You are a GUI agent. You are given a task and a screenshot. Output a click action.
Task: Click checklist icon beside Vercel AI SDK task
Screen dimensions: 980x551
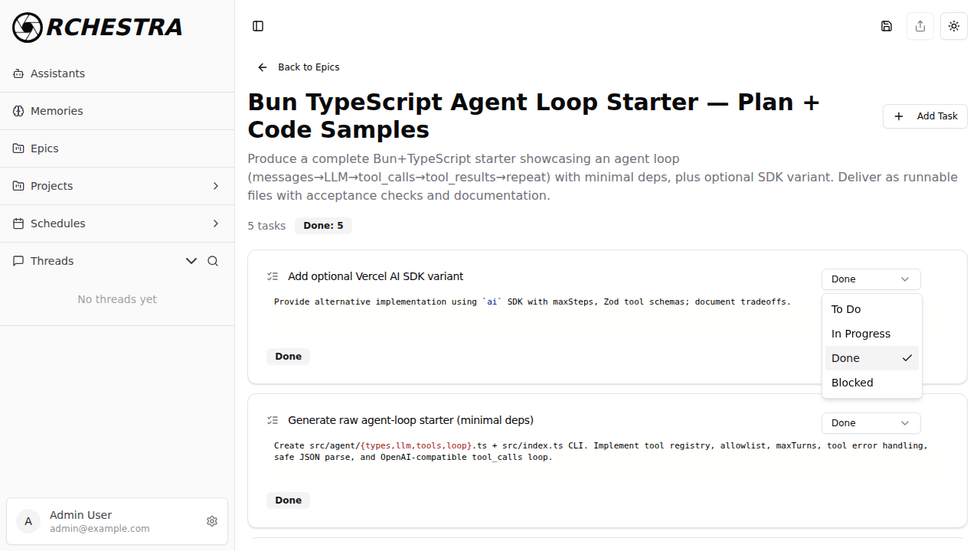[x=273, y=276]
